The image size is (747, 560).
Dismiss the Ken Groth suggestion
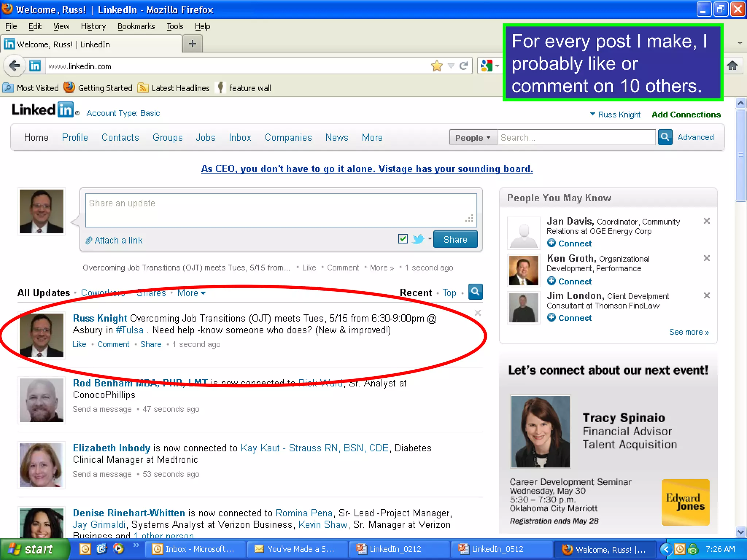[x=707, y=258]
